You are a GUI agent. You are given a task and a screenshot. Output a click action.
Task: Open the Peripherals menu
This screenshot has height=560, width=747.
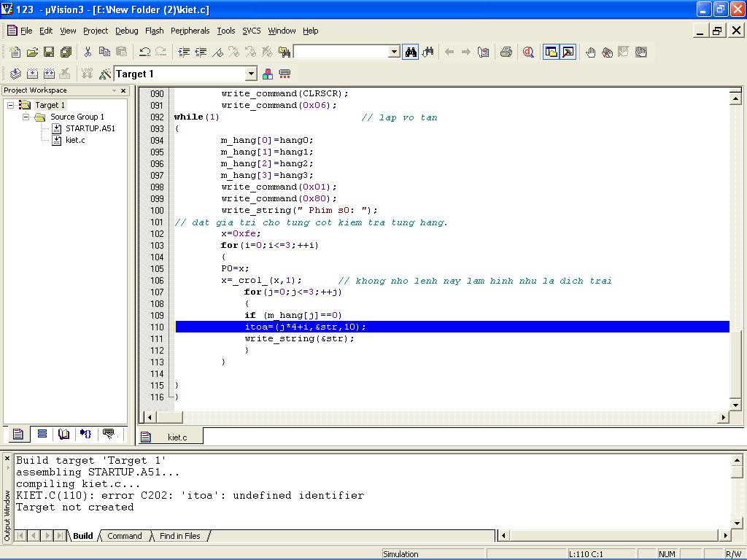click(x=190, y=31)
